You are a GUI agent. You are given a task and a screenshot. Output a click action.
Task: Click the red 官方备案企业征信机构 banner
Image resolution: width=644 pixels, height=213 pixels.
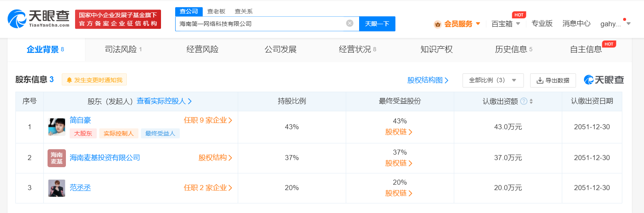tap(118, 19)
